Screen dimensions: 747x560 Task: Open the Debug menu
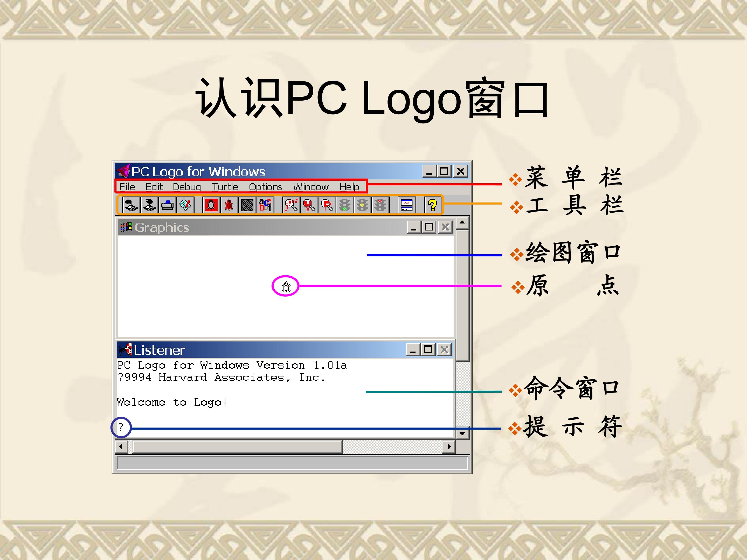pyautogui.click(x=187, y=187)
